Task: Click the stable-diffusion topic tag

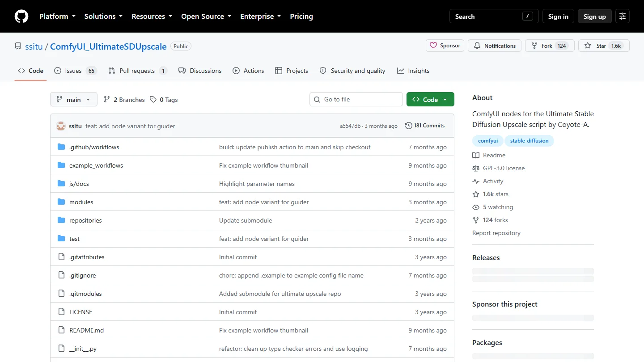Action: click(x=530, y=141)
